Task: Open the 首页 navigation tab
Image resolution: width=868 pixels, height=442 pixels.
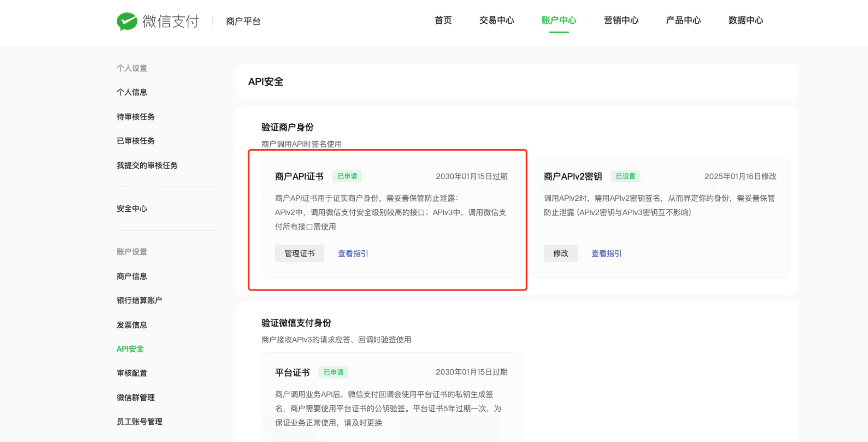Action: (x=443, y=20)
